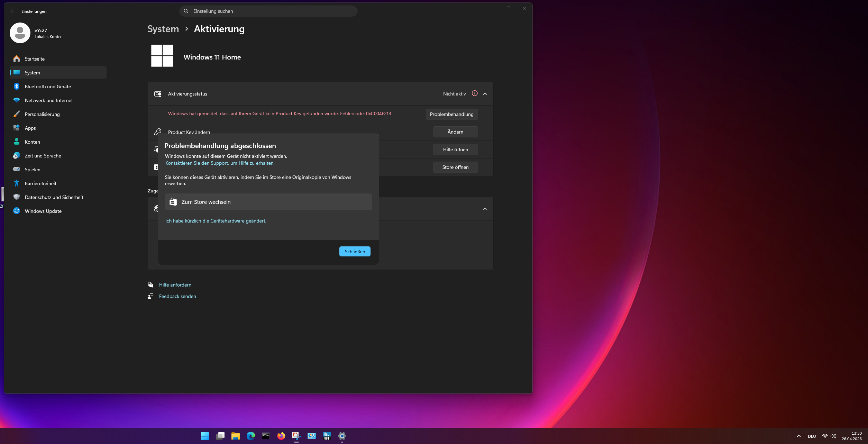The height and width of the screenshot is (444, 868).
Task: Open Task View from the taskbar
Action: point(220,436)
